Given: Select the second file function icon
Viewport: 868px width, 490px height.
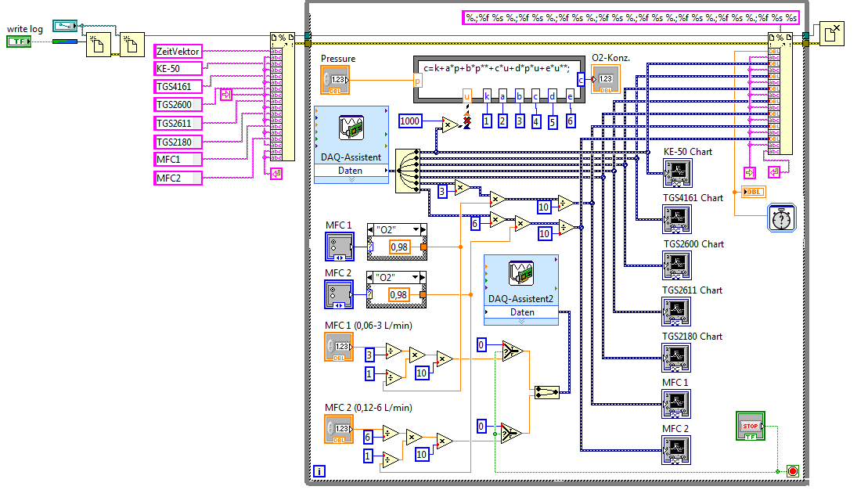Looking at the screenshot, I should coord(132,45).
